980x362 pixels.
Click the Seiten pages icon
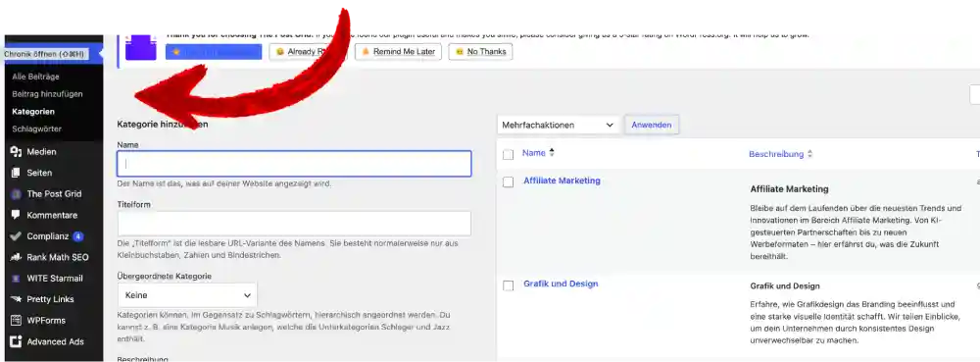[x=17, y=173]
